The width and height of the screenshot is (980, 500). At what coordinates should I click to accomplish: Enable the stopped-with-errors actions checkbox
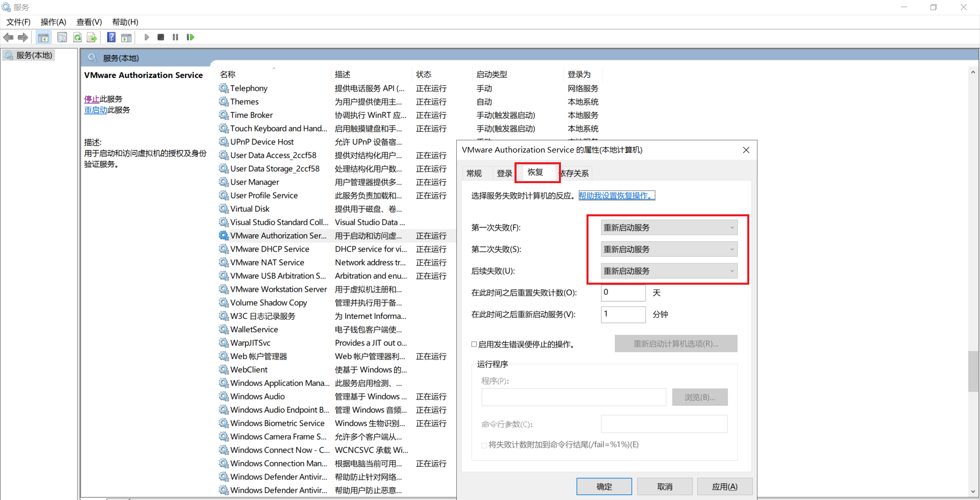(474, 344)
